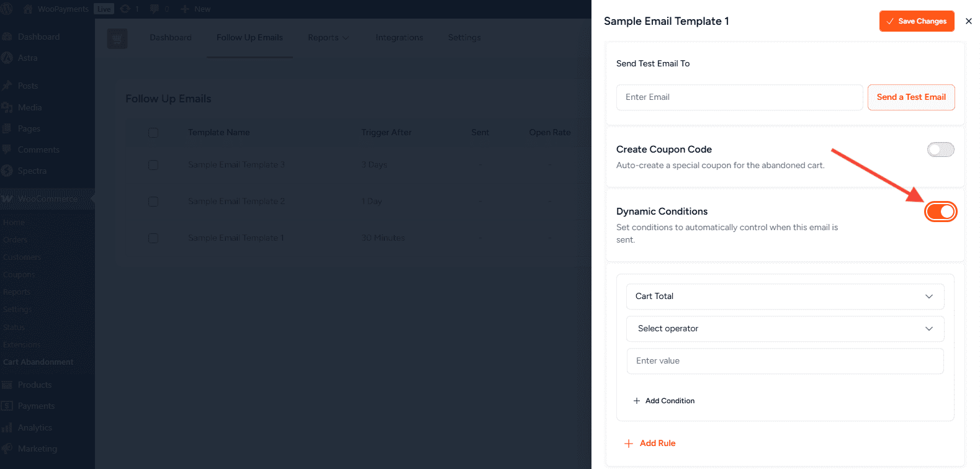Click the plus icon beside Add Condition
This screenshot has width=980, height=469.
click(636, 401)
